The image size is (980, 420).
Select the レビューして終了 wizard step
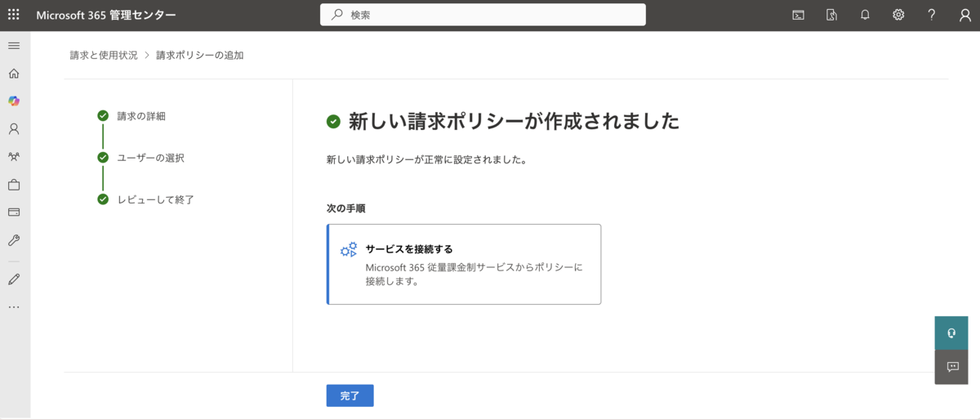click(155, 199)
